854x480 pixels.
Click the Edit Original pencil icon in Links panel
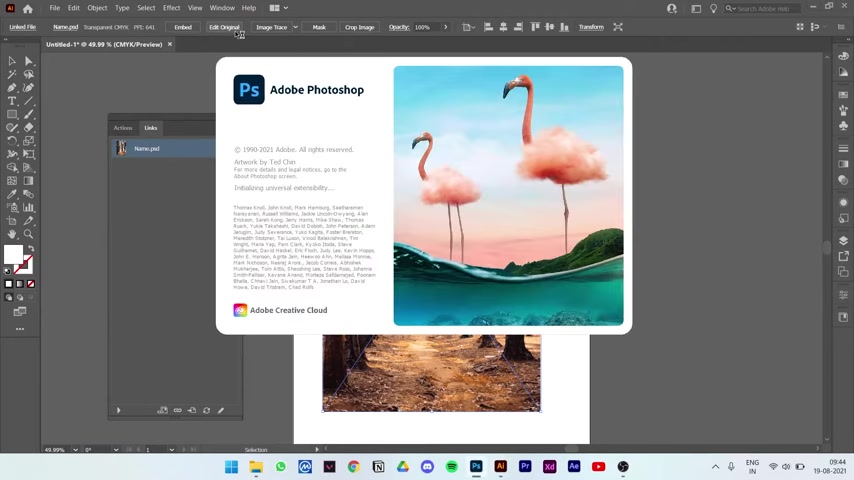tap(221, 410)
